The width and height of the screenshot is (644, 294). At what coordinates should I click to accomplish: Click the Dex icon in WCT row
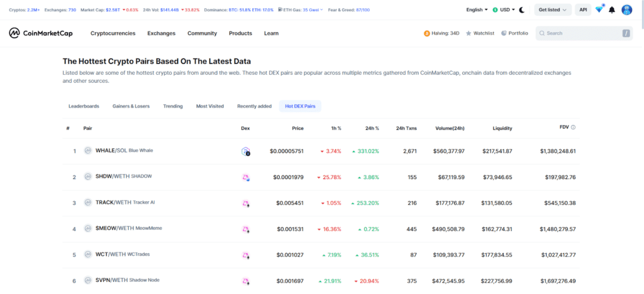tap(246, 256)
